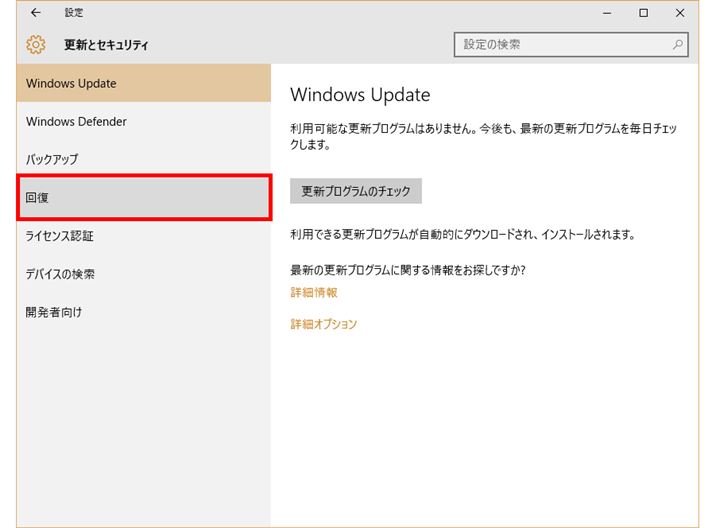Open the 詳細情報 link
Screen dimensions: 715x528
(x=314, y=292)
